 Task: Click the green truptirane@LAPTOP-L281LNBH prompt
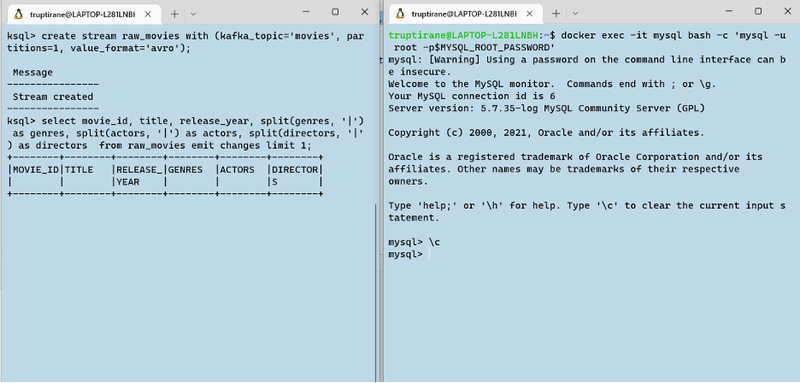click(463, 36)
